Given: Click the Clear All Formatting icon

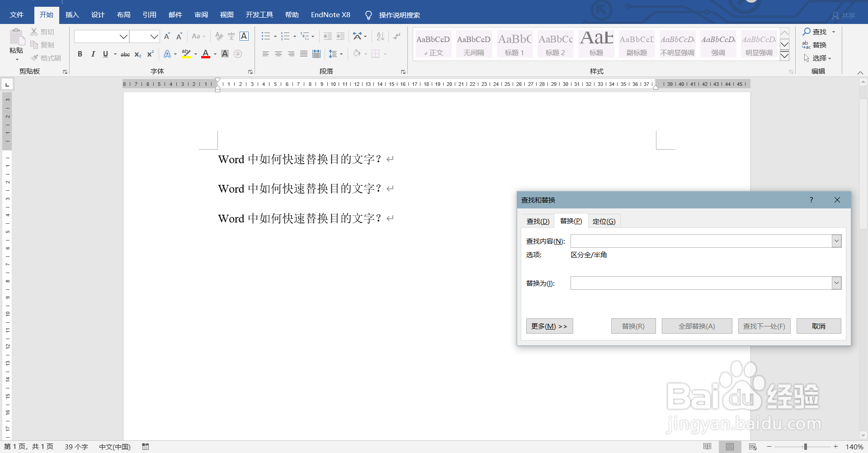Looking at the screenshot, I should [219, 36].
